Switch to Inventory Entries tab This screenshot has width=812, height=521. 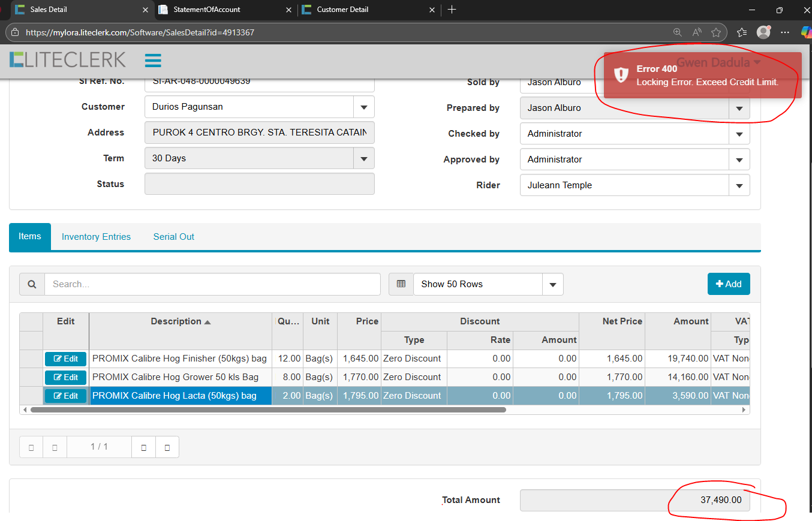[x=96, y=237]
